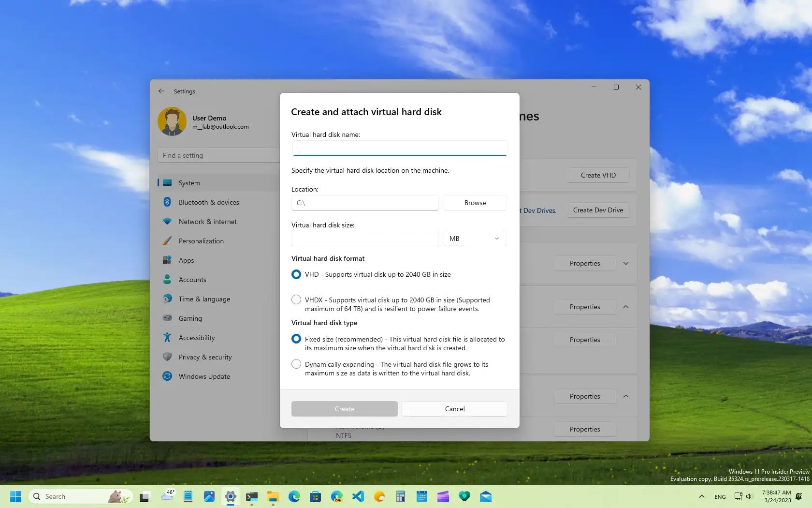Open Privacy & security settings
812x508 pixels.
click(x=204, y=357)
